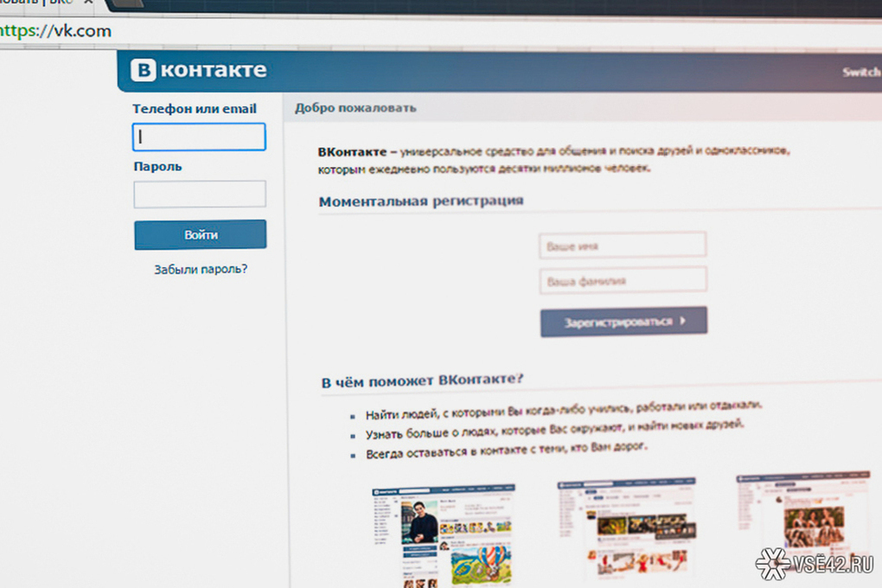Click the Моментальная регистрация heading
This screenshot has height=588, width=882.
(421, 201)
